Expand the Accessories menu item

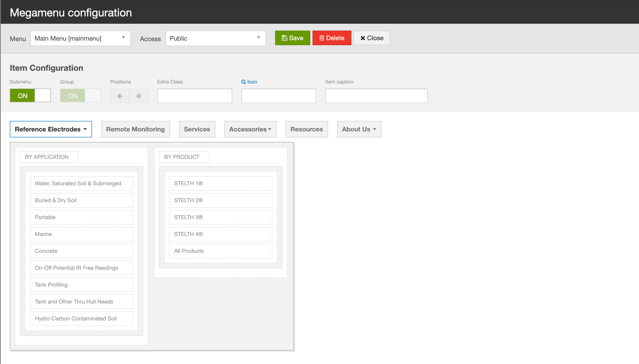[250, 129]
